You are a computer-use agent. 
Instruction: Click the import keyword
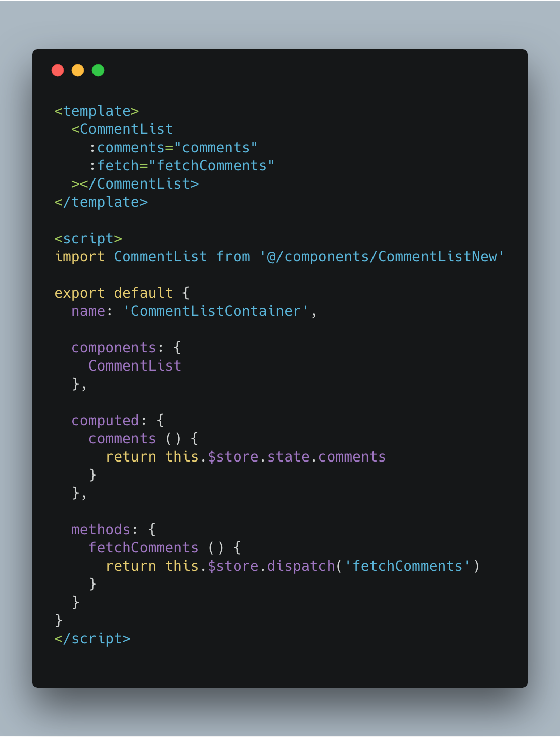coord(80,257)
